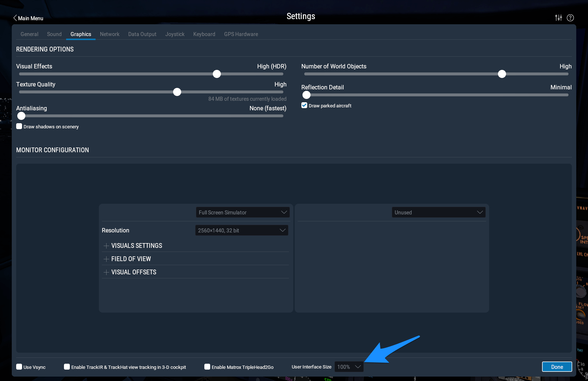Enable Matrox TripleHead2Go

coord(207,367)
